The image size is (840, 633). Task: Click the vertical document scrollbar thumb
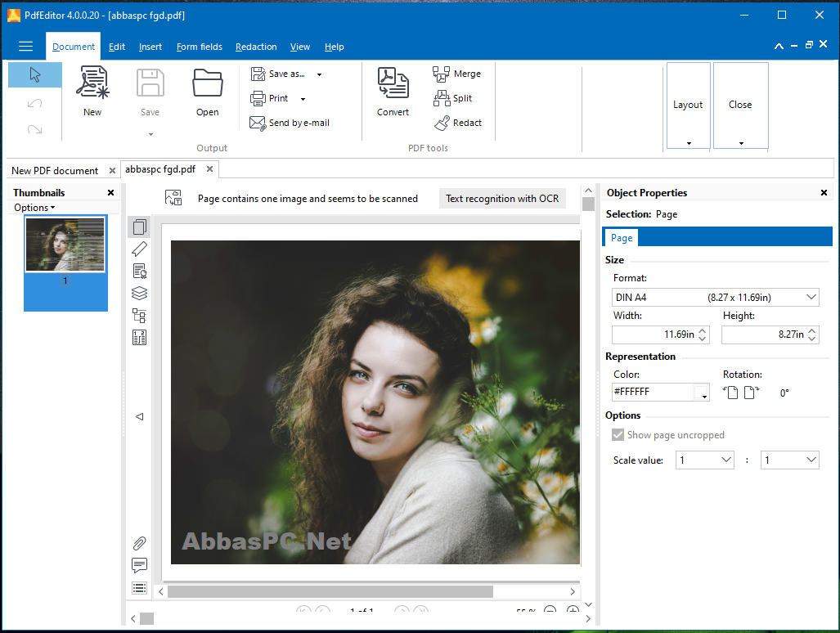point(588,204)
